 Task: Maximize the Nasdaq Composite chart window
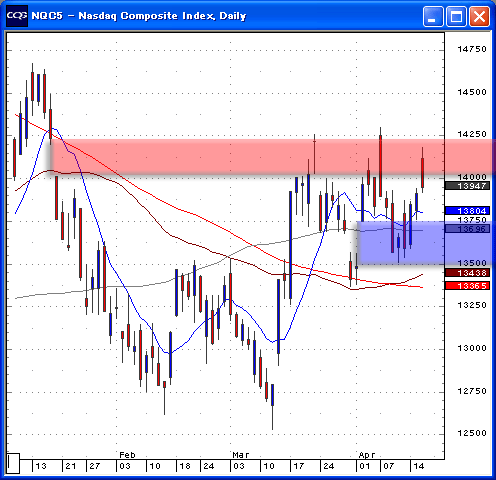(x=456, y=16)
